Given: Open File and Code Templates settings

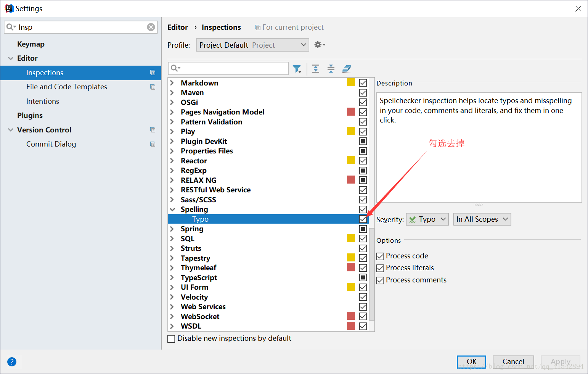Looking at the screenshot, I should click(x=67, y=87).
